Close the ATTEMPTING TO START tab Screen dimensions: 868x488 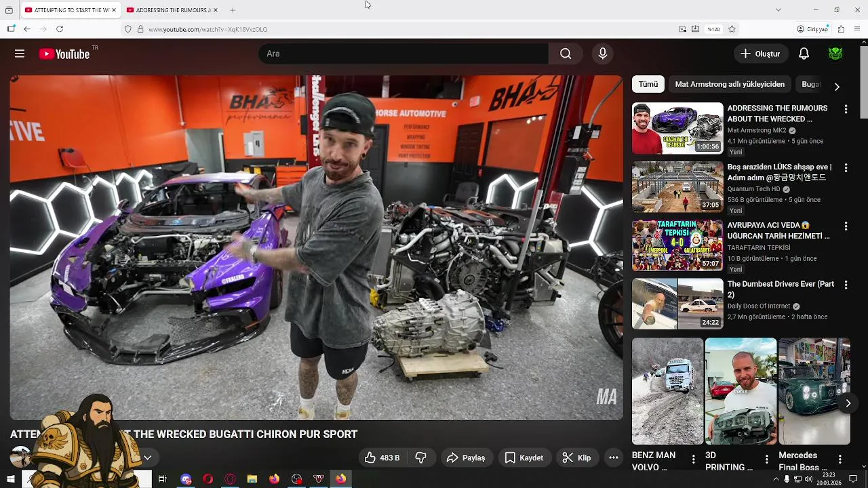(x=114, y=10)
